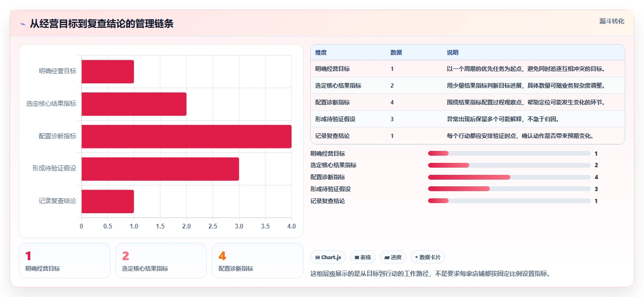Click the title 从经营目标到复查结论的管理链条

click(102, 23)
